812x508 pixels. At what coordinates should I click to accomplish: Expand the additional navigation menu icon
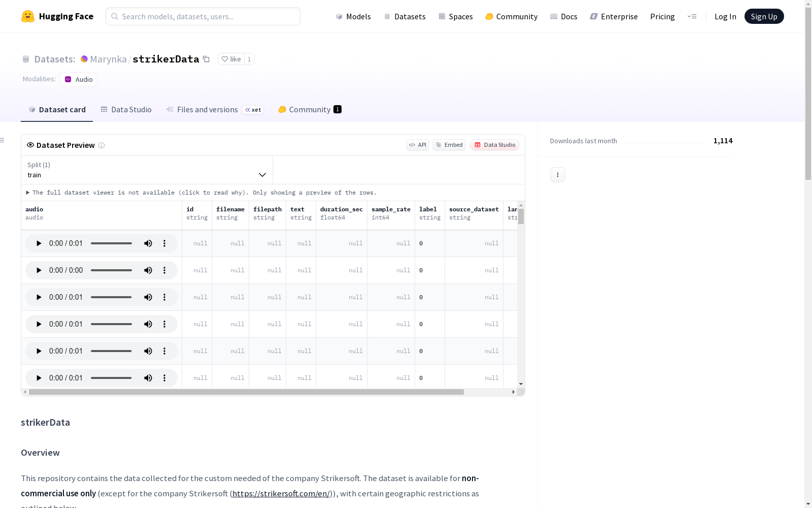click(692, 16)
